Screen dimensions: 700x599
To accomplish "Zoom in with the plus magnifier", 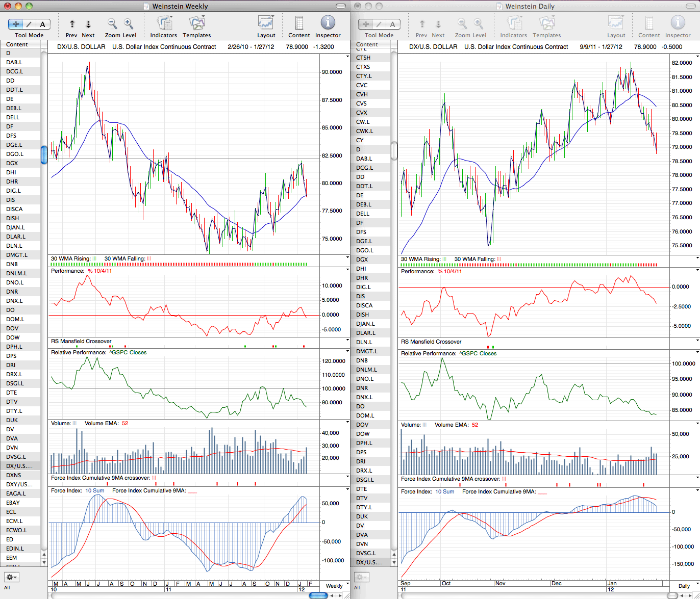I will (x=129, y=24).
